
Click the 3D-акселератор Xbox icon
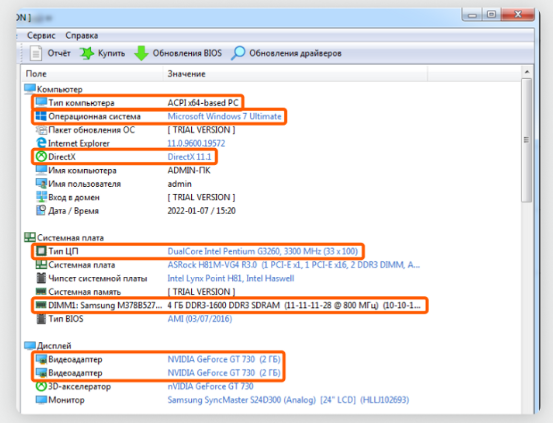41,386
